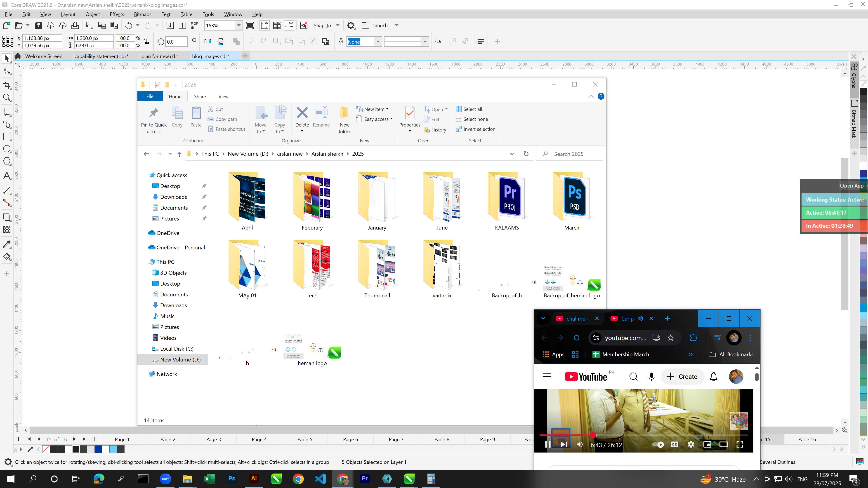Click Copy path in Explorer ribbon
Image resolution: width=868 pixels, height=488 pixels.
(222, 119)
